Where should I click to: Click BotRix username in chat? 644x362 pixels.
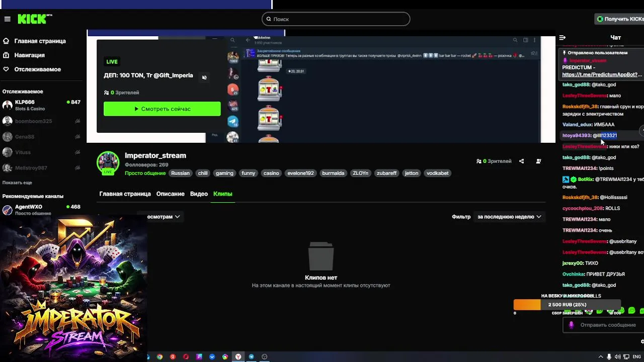click(x=585, y=179)
